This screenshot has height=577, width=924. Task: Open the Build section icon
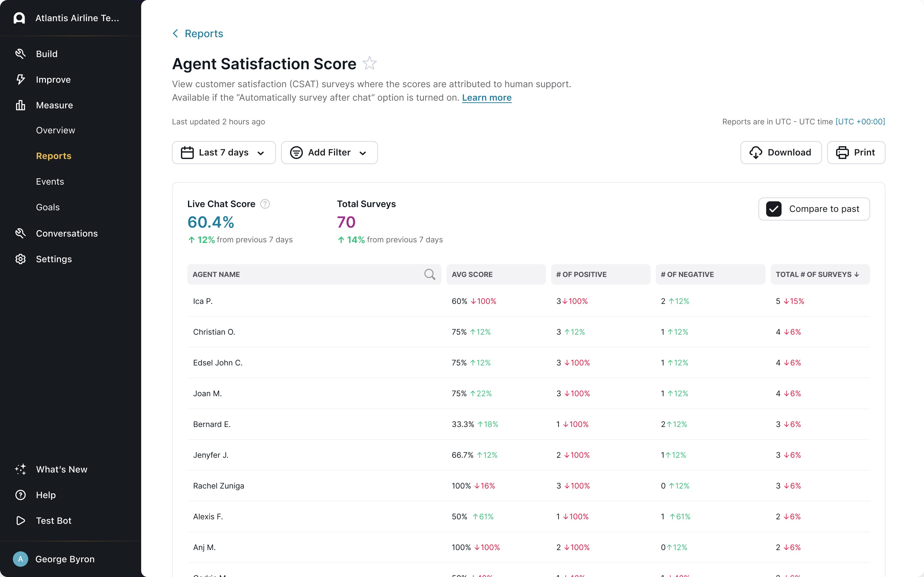click(x=20, y=54)
